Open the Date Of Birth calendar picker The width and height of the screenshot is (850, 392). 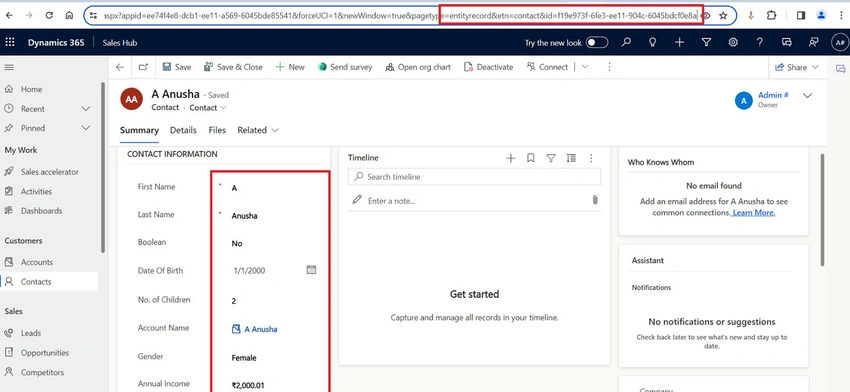(311, 269)
